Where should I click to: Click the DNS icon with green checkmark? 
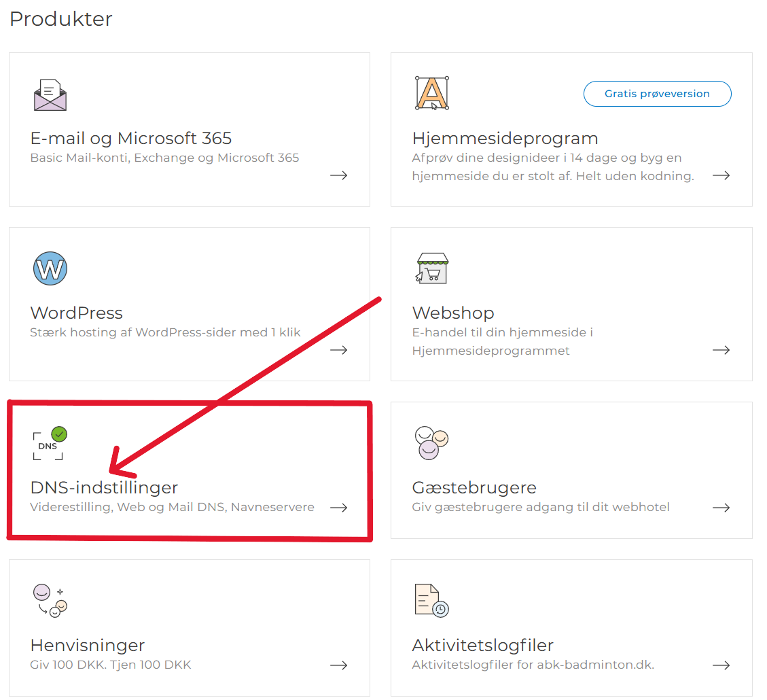(x=50, y=443)
